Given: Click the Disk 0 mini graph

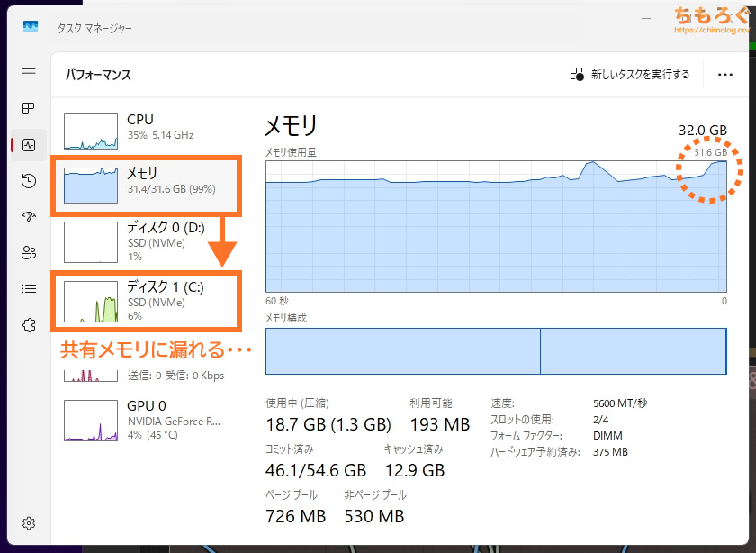Looking at the screenshot, I should 91,242.
